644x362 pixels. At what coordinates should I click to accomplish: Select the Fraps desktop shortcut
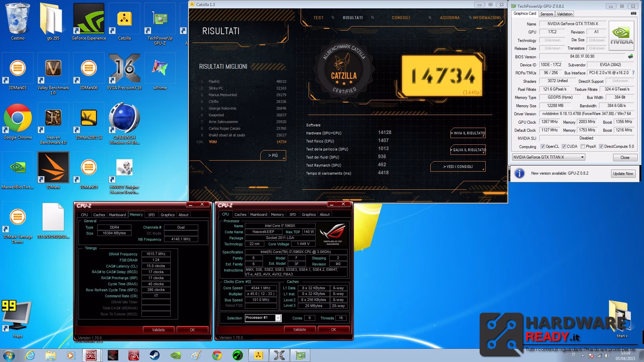click(x=18, y=319)
